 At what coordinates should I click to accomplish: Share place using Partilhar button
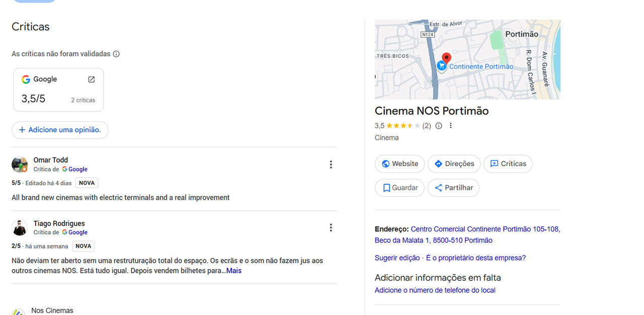point(453,188)
